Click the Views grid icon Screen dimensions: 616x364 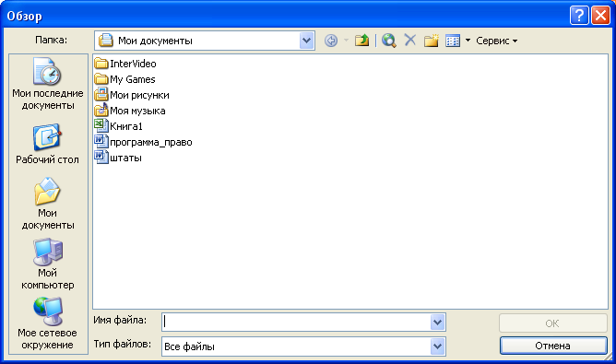tap(453, 41)
